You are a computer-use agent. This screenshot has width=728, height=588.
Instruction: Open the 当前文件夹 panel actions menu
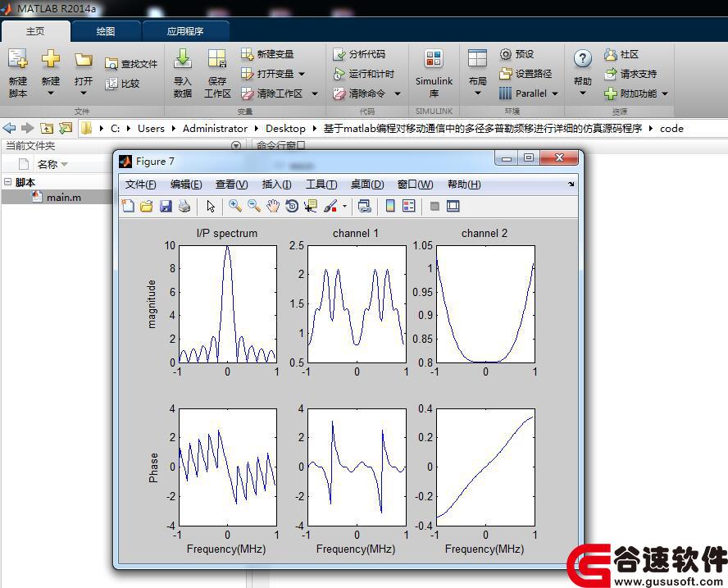pyautogui.click(x=236, y=146)
